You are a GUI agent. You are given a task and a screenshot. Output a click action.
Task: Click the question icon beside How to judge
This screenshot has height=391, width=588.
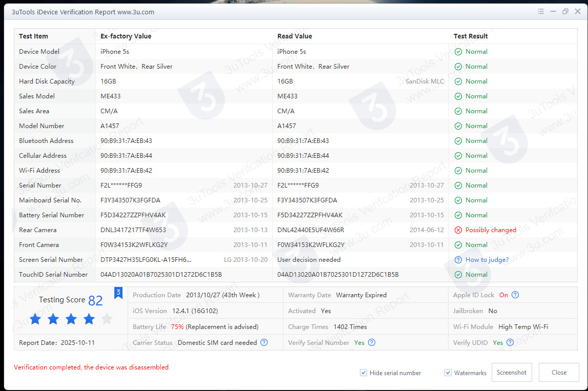458,260
